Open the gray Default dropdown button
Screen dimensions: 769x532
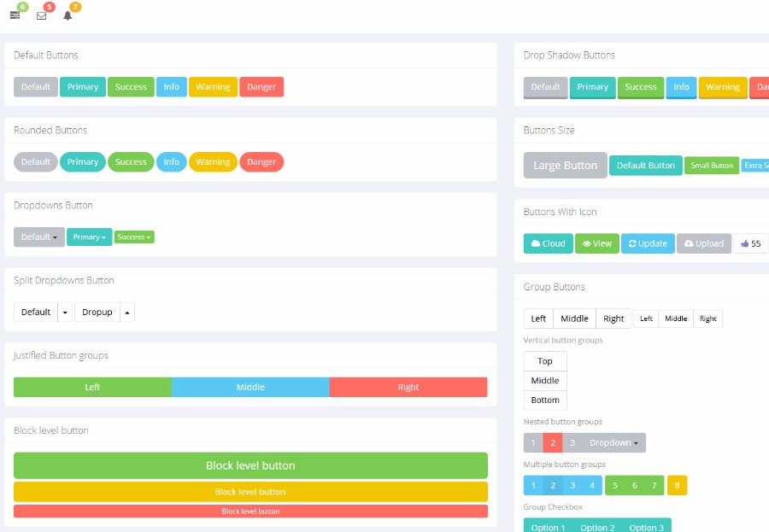tap(39, 237)
